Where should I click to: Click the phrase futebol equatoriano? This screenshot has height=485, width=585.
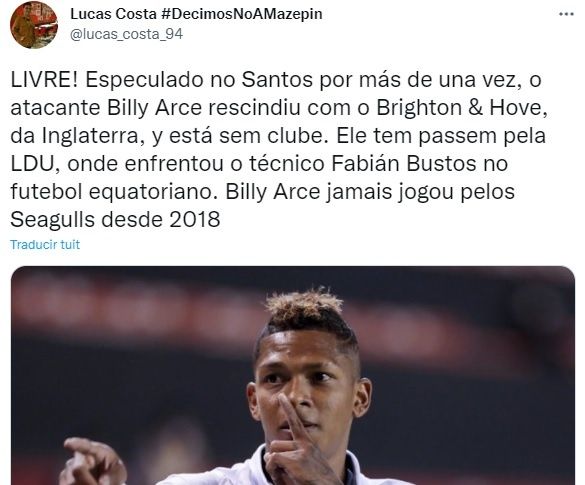113,192
